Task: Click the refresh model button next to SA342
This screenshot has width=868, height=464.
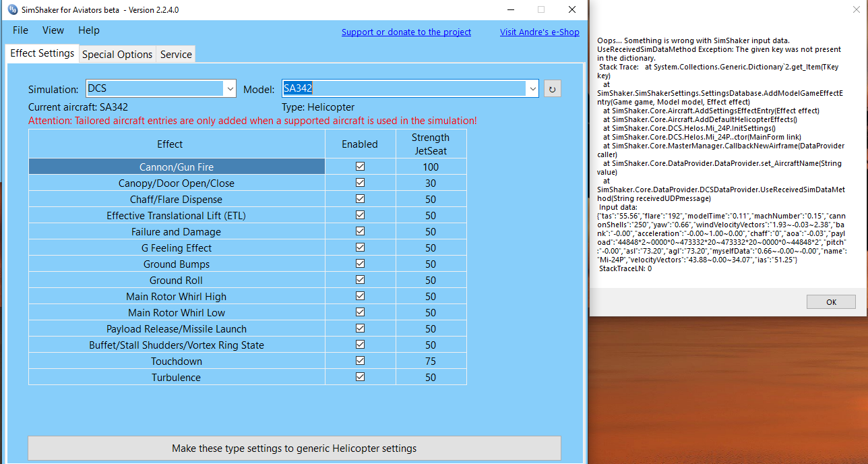Action: 553,88
